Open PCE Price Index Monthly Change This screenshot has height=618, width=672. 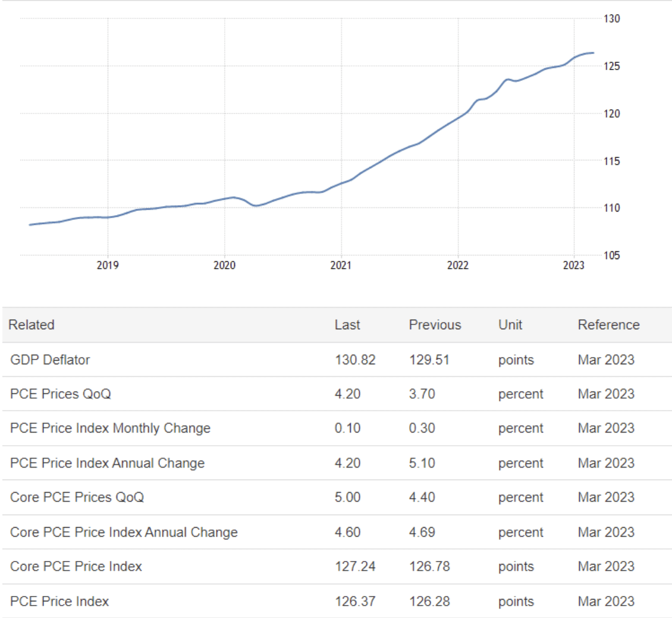point(110,428)
